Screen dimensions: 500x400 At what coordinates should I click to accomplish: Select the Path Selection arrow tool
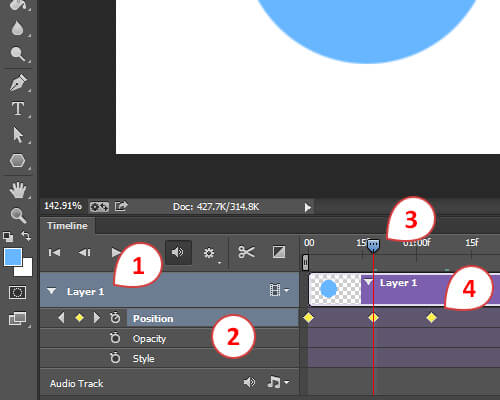click(x=18, y=135)
